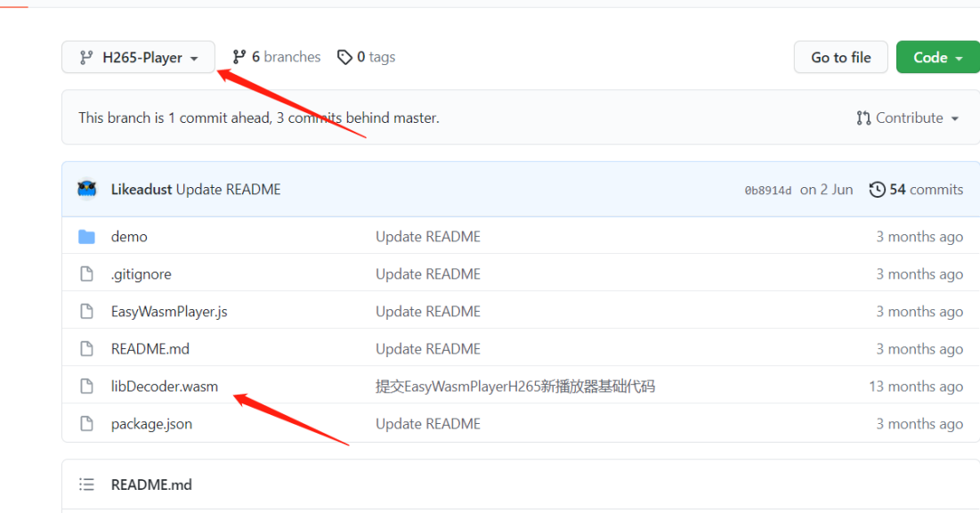980x513 pixels.
Task: Expand the Contribute dropdown
Action: [x=907, y=117]
